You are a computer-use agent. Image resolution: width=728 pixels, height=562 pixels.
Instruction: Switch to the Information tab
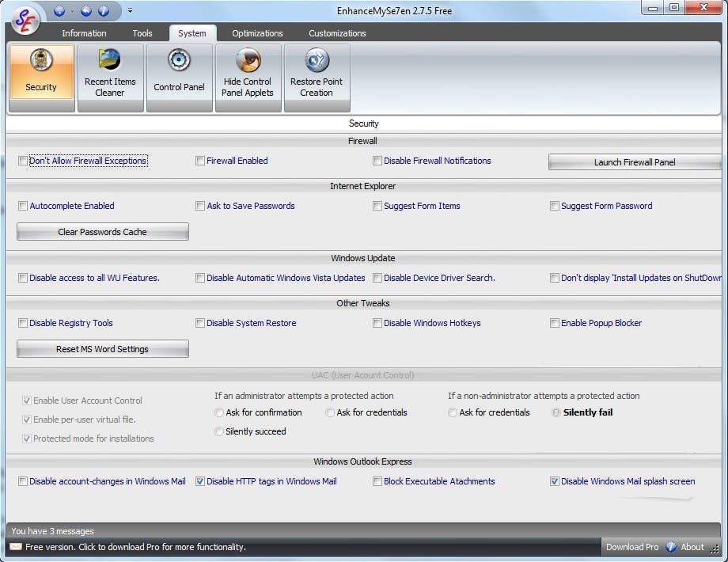(84, 33)
